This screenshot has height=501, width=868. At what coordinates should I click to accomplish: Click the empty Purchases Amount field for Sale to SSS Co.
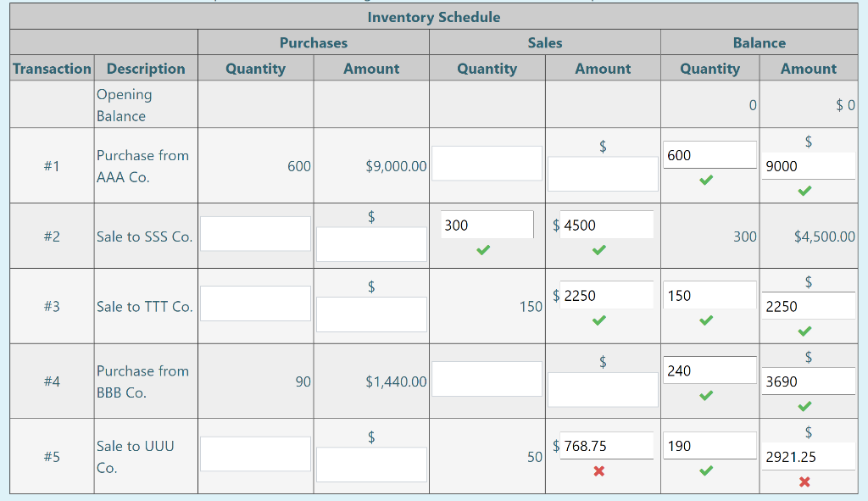coord(371,245)
